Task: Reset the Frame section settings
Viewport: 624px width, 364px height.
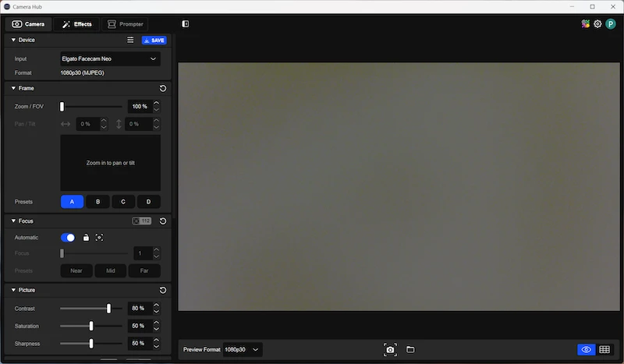Action: 163,88
